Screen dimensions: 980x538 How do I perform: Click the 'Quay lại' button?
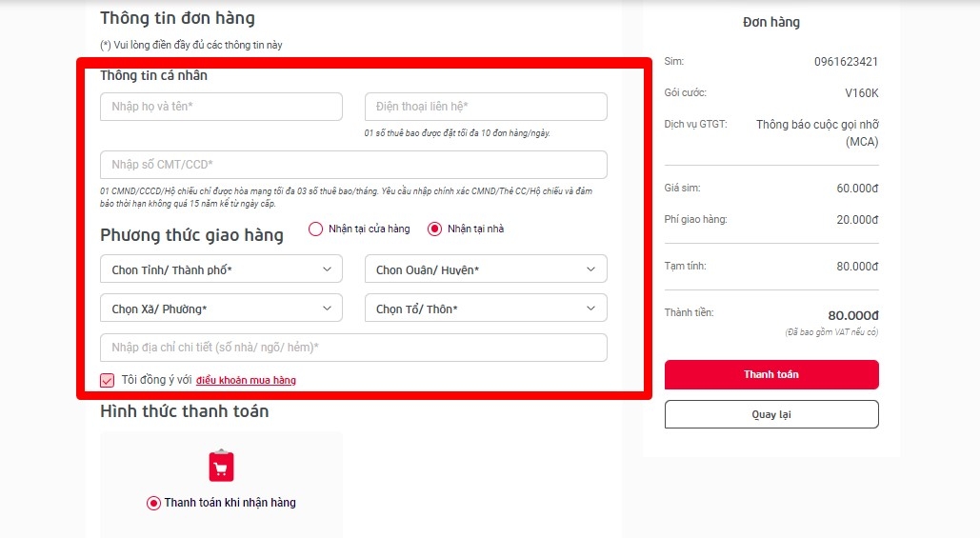[771, 414]
